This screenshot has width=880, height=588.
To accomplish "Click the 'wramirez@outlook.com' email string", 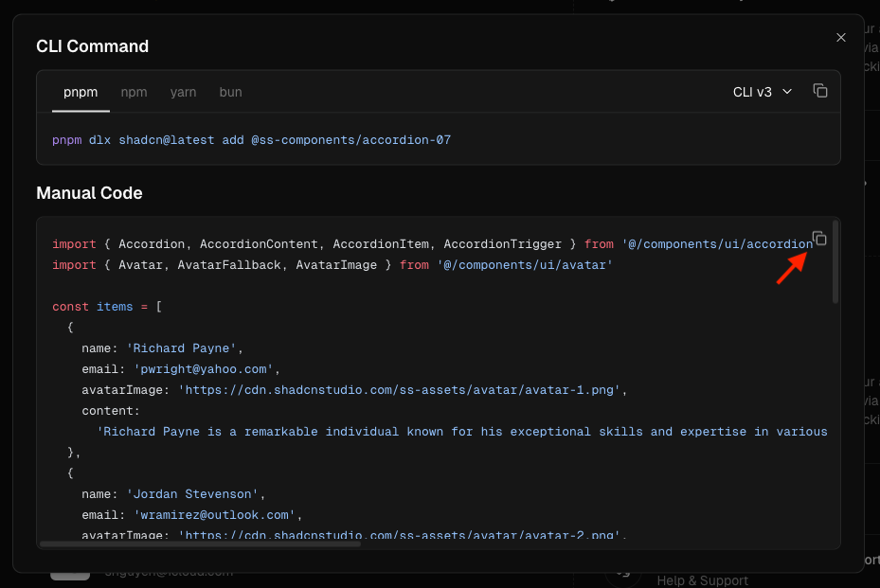I will (x=214, y=515).
